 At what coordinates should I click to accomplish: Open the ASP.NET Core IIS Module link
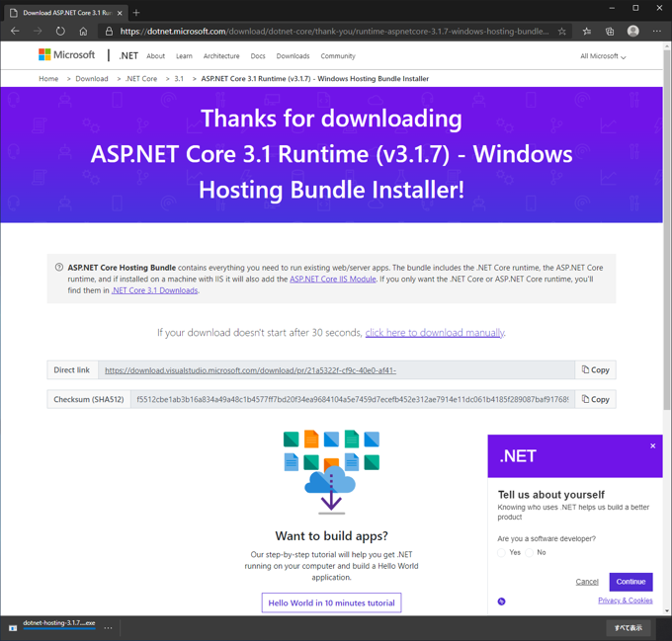pyautogui.click(x=333, y=280)
